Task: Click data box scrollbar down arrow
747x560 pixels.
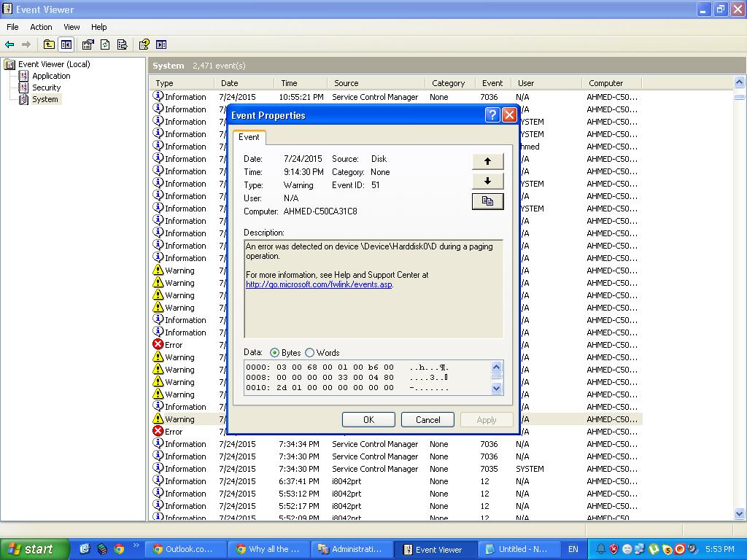Action: pos(496,389)
